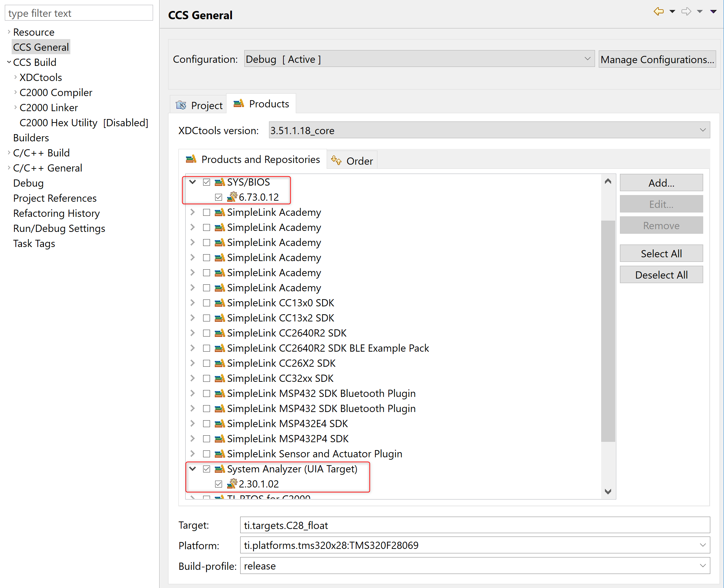Enable the SimpleLink CC13x0 SDK checkbox
Screen dimensions: 724x588
tap(206, 303)
